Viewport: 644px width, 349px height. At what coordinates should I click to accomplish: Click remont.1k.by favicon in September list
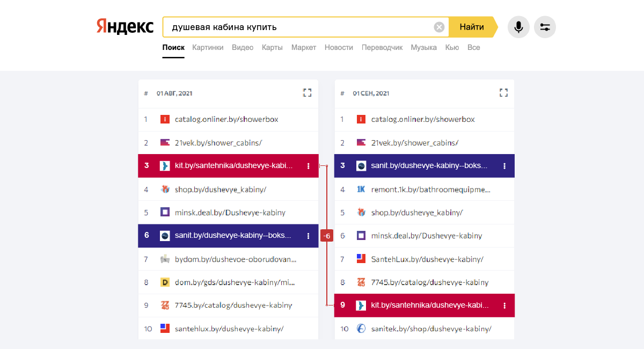click(361, 189)
